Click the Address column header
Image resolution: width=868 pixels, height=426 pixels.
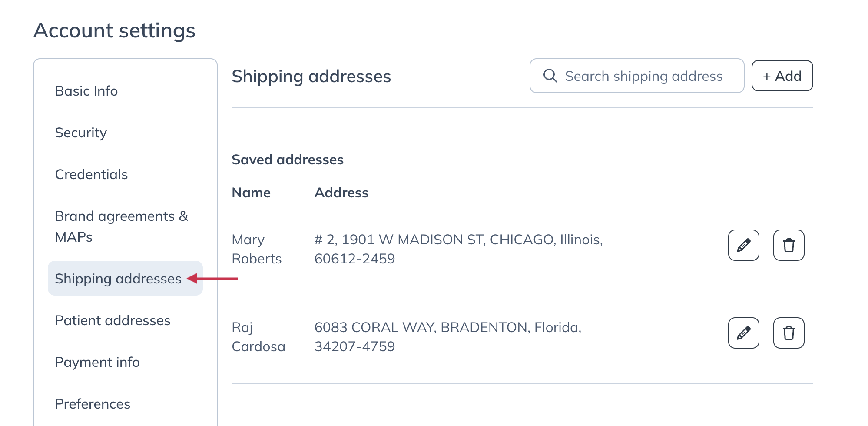point(341,193)
